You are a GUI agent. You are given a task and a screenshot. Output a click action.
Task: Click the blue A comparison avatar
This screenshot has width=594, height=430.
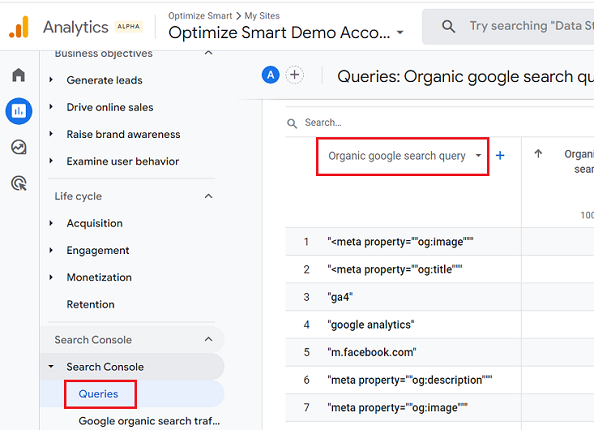click(x=270, y=75)
